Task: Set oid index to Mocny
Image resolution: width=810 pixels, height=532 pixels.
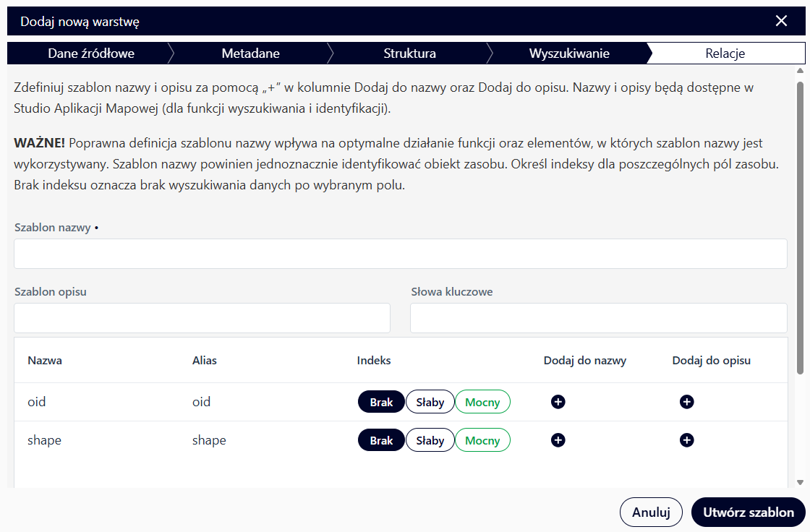Action: [482, 402]
